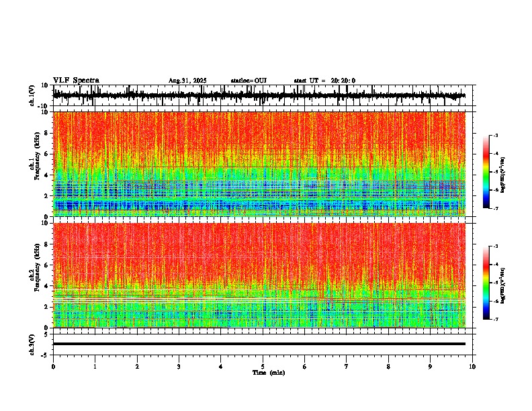Click the 'station=OUJ' header label

(x=249, y=81)
